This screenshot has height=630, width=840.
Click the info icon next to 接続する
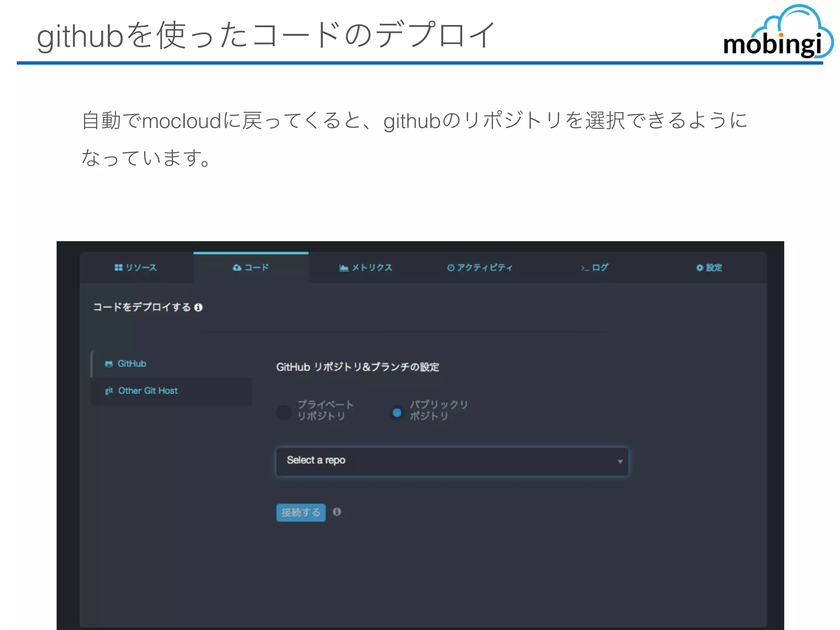(x=337, y=511)
